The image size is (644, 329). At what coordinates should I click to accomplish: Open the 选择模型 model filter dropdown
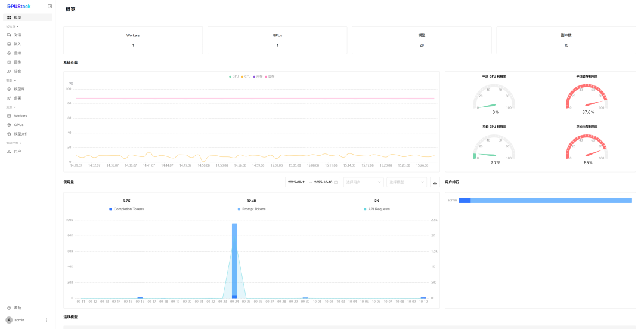coord(406,182)
